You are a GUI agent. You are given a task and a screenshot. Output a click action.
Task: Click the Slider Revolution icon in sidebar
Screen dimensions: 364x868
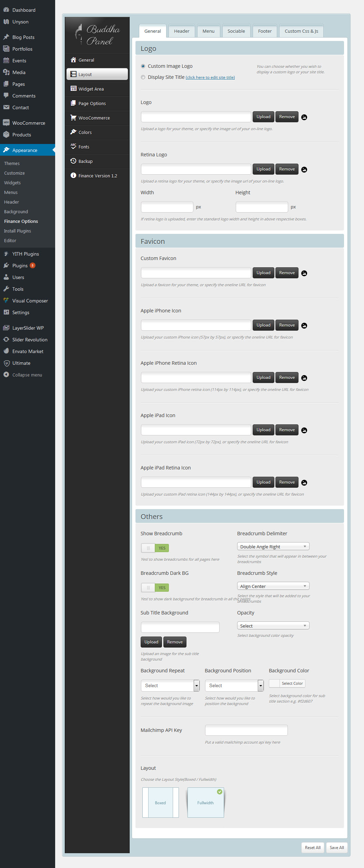6,340
